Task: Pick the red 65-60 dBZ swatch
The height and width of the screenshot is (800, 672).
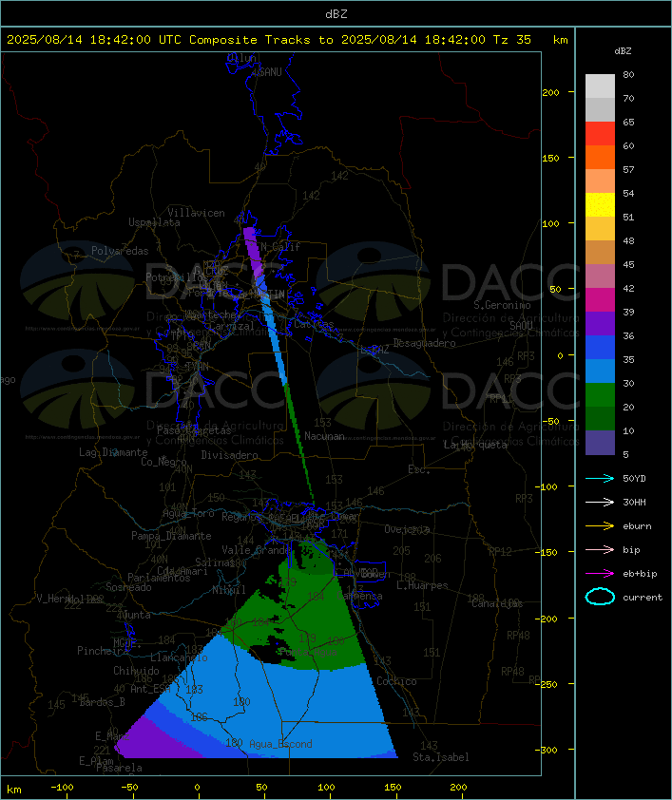Action: pos(600,134)
